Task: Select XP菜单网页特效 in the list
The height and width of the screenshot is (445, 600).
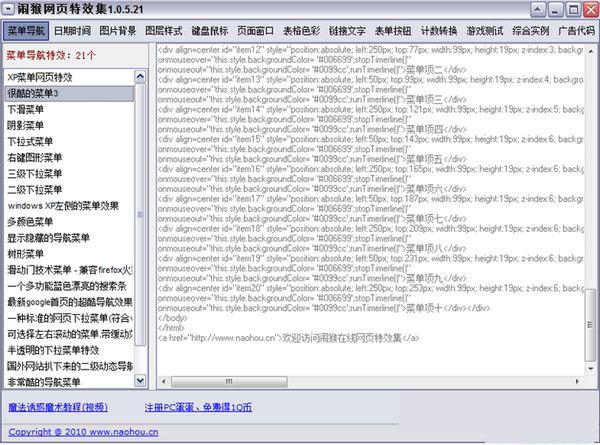Action: click(69, 78)
